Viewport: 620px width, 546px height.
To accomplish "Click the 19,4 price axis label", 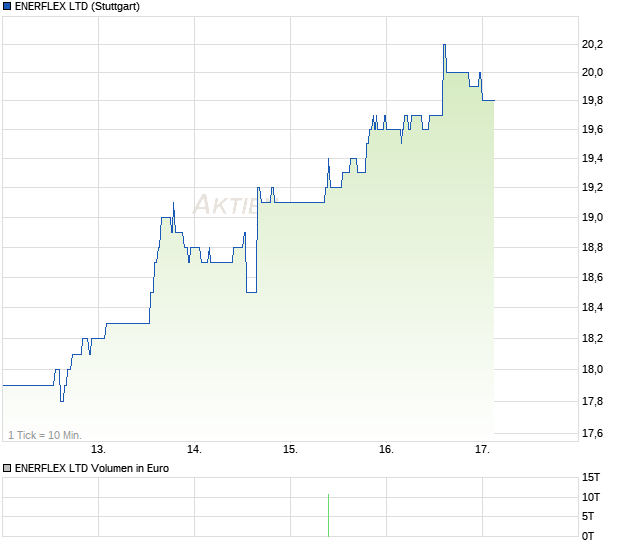I will tap(592, 159).
